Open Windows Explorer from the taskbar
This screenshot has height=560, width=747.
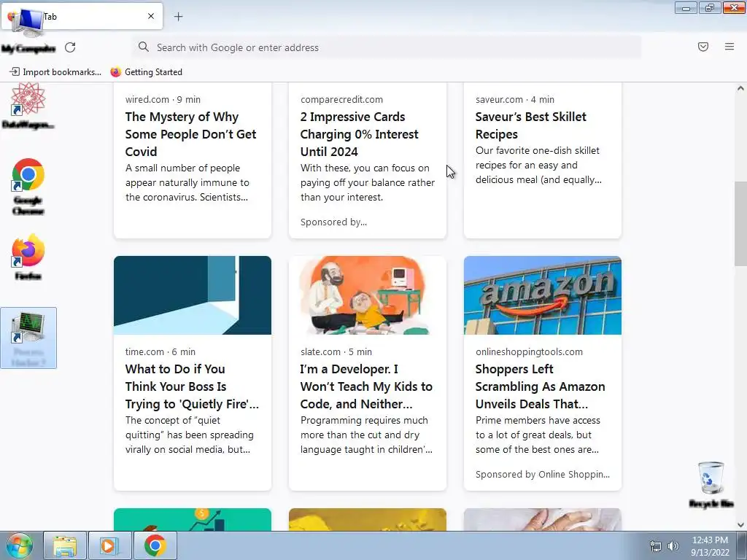pos(65,545)
